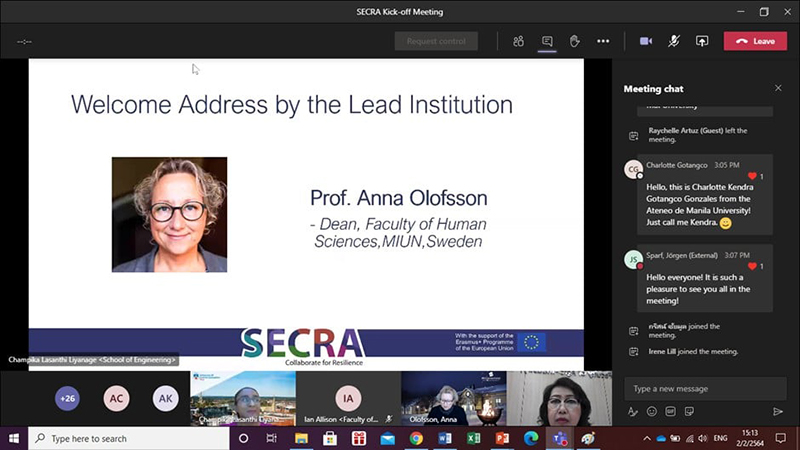Open Cortana from the taskbar

[x=243, y=438]
